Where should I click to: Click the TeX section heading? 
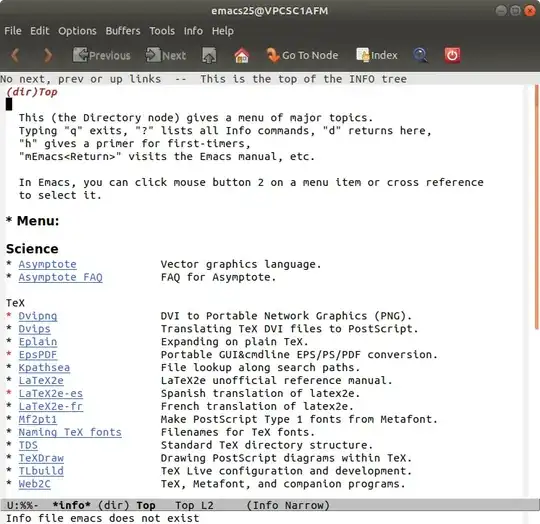coord(15,303)
